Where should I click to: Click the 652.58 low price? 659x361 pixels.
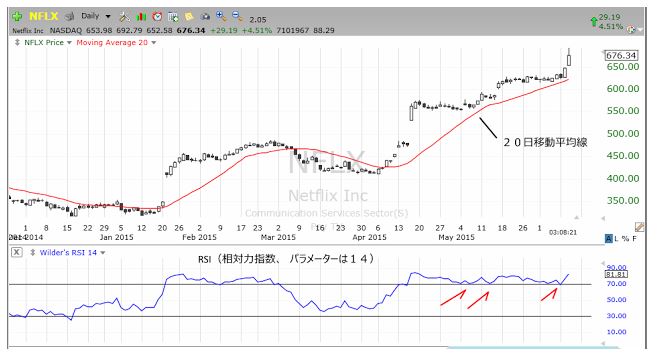[x=160, y=31]
